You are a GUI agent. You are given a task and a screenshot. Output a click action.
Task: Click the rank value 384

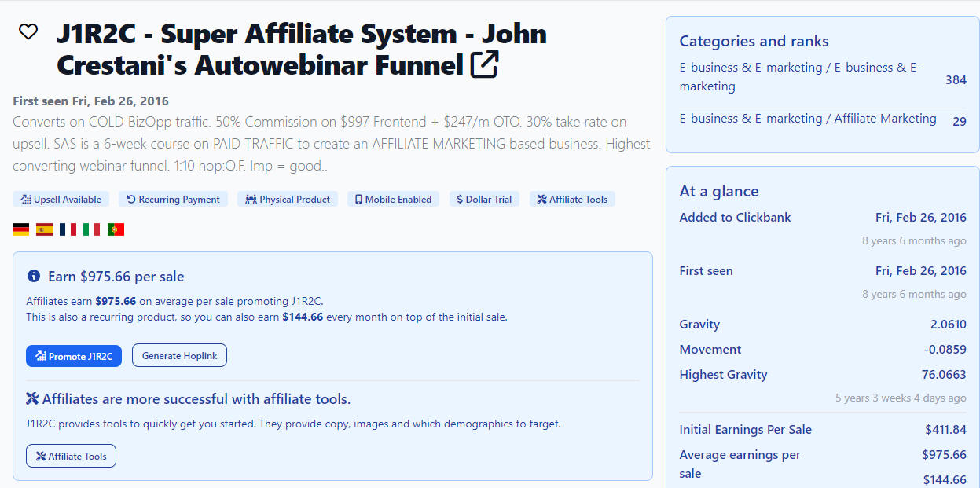tap(956, 80)
